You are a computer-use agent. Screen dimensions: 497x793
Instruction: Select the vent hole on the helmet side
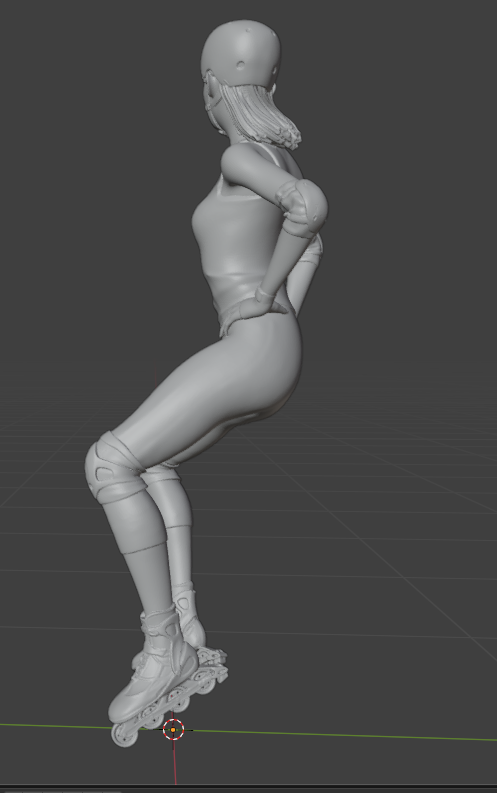click(x=241, y=65)
